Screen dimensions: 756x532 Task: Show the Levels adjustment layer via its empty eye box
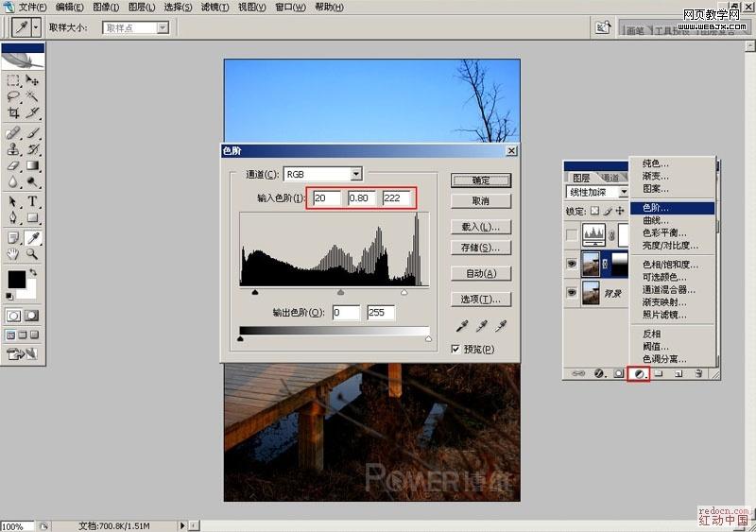pos(572,235)
